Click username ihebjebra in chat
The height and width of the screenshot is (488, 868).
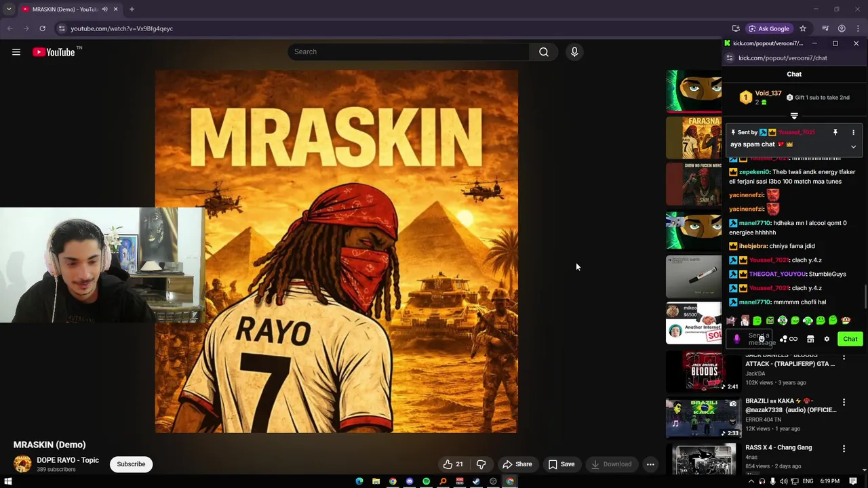[x=753, y=246]
